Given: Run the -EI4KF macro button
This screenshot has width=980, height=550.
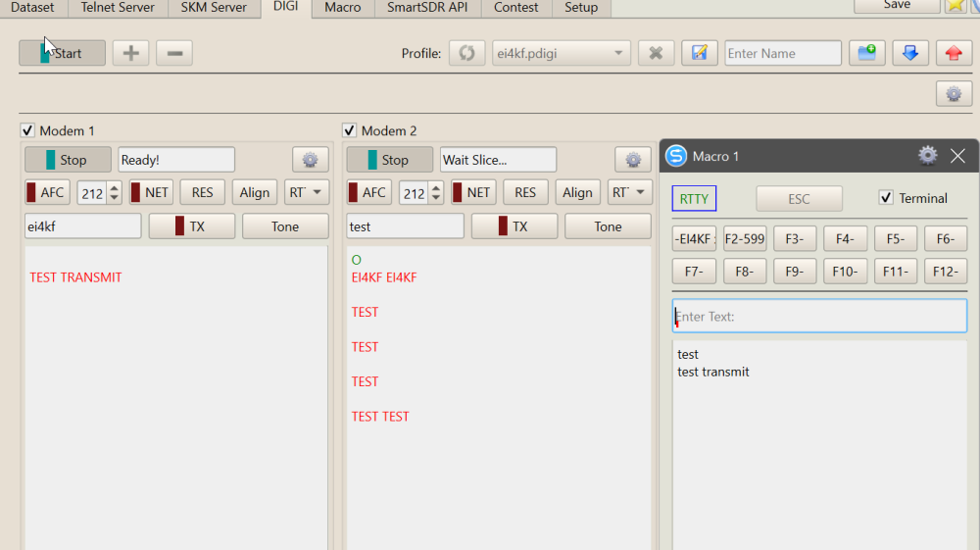Looking at the screenshot, I should click(694, 239).
